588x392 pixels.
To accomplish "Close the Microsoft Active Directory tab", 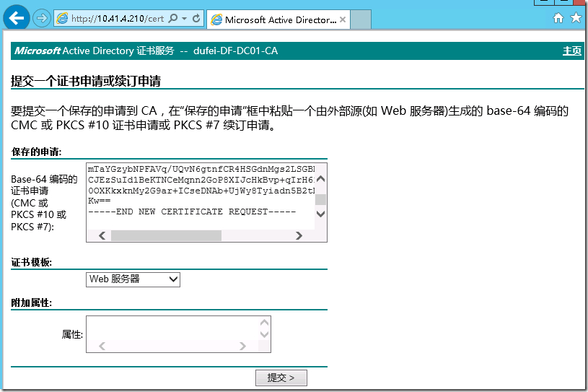I will (343, 19).
